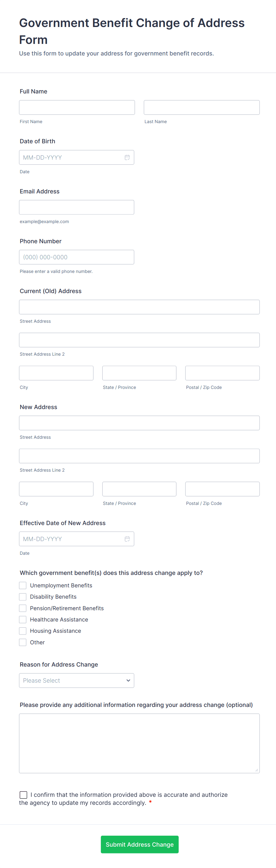276x868 pixels.
Task: Check the Unemployment Benefits checkbox
Action: click(x=23, y=585)
